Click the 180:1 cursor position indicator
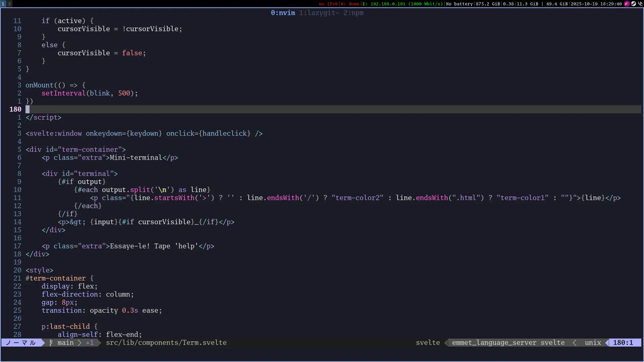 (x=623, y=343)
